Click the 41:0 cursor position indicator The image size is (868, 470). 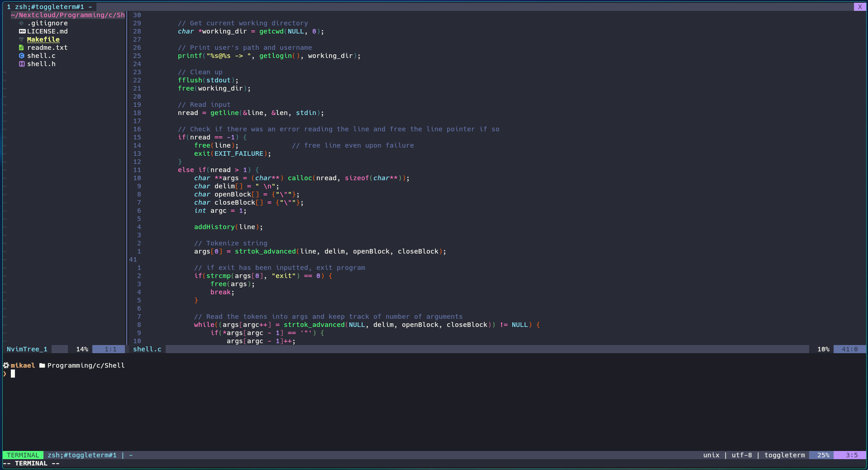pyautogui.click(x=850, y=349)
